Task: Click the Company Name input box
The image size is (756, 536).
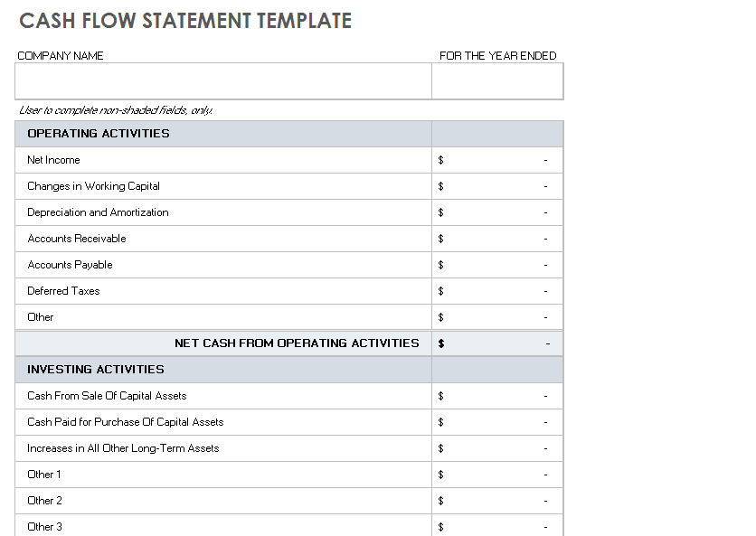Action: 223,81
